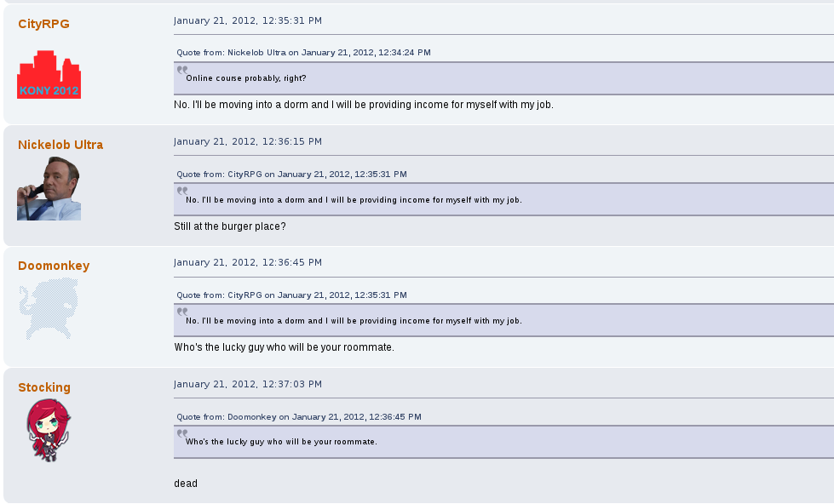This screenshot has width=834, height=504.
Task: Click the quote mark icon in Nickelob Ultra's post
Action: pyautogui.click(x=182, y=192)
